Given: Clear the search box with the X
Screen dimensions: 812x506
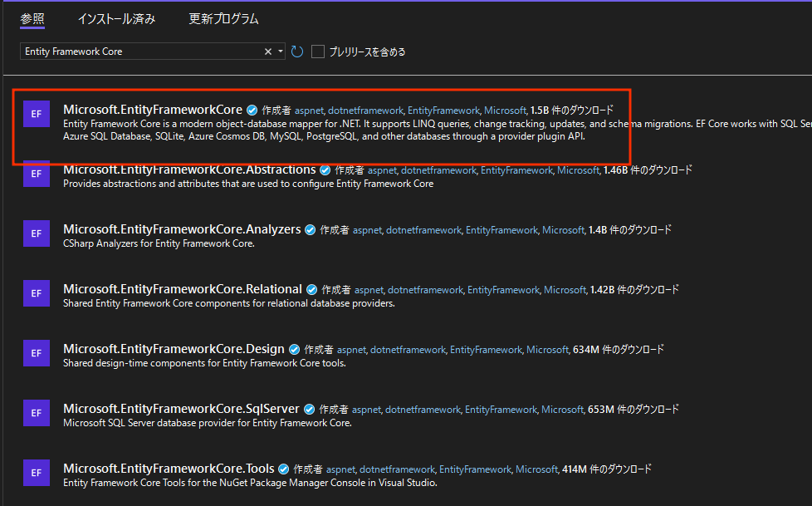Looking at the screenshot, I should 268,52.
